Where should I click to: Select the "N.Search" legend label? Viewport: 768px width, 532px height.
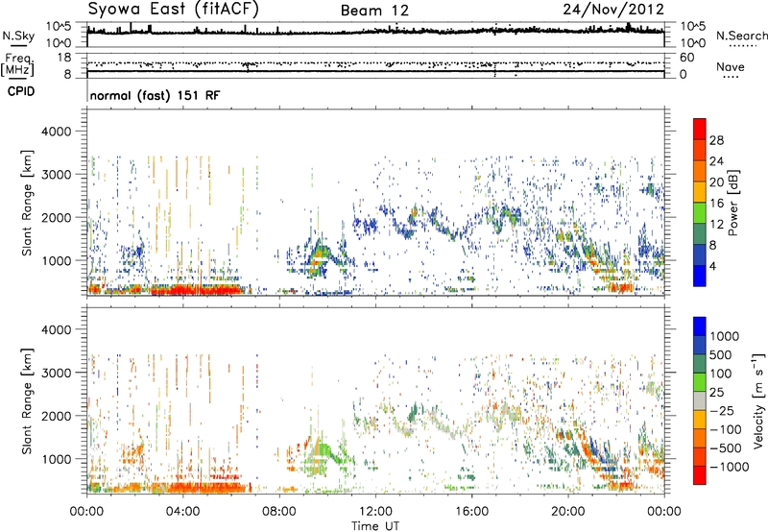click(x=742, y=36)
